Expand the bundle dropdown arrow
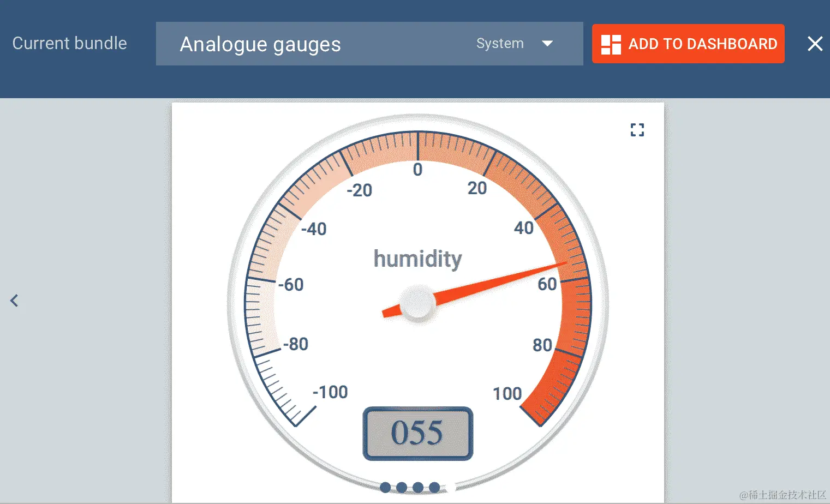830x504 pixels. 547,44
